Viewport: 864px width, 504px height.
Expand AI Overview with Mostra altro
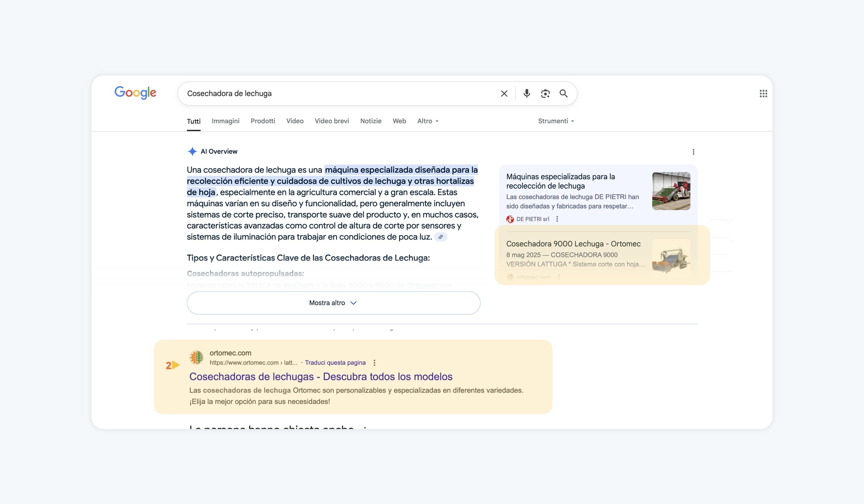coord(334,303)
